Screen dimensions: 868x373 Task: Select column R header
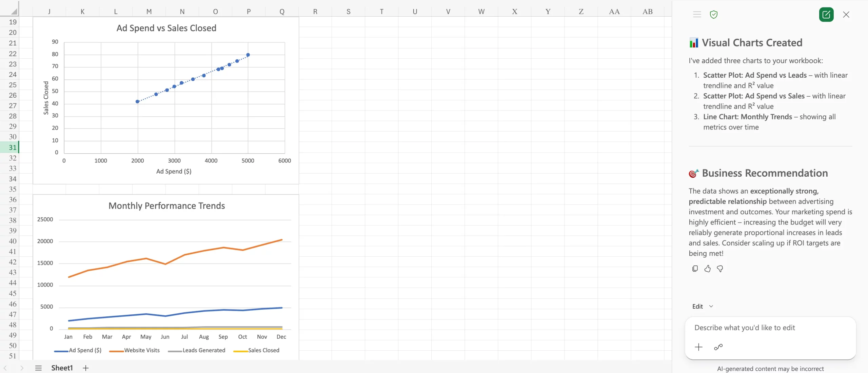tap(315, 12)
